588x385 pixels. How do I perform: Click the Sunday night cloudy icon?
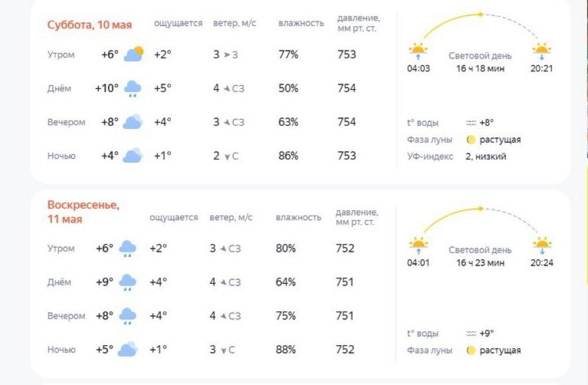(127, 350)
